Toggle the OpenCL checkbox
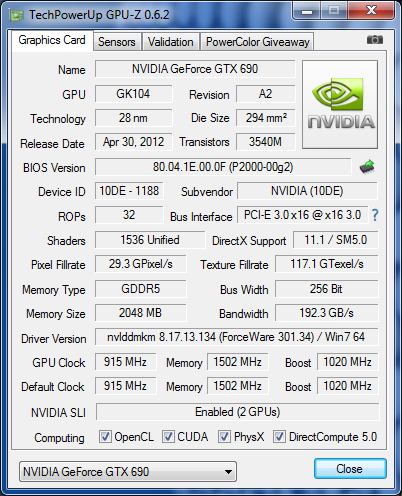This screenshot has width=402, height=496. coord(105,436)
